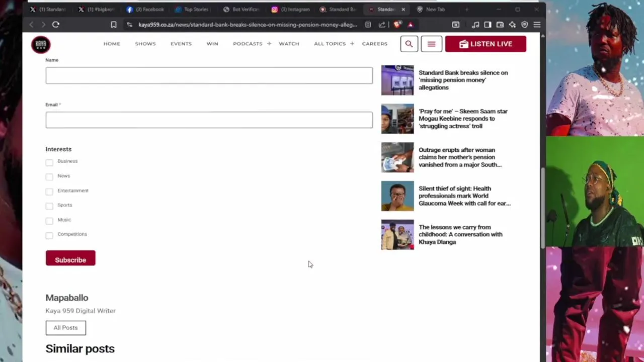Open thumbnail of glaucoma article
This screenshot has height=362, width=644.
(397, 196)
